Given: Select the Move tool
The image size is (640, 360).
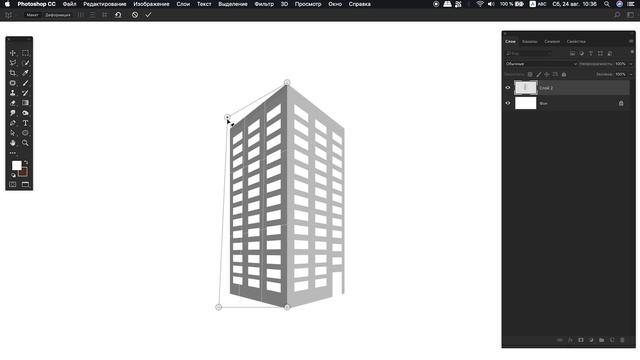Looking at the screenshot, I should 13,53.
